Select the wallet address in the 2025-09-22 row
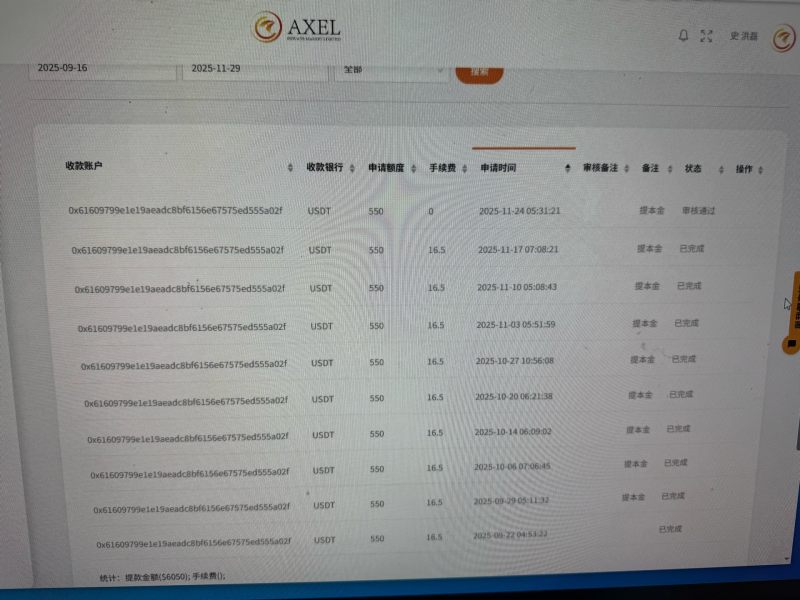 coord(193,542)
